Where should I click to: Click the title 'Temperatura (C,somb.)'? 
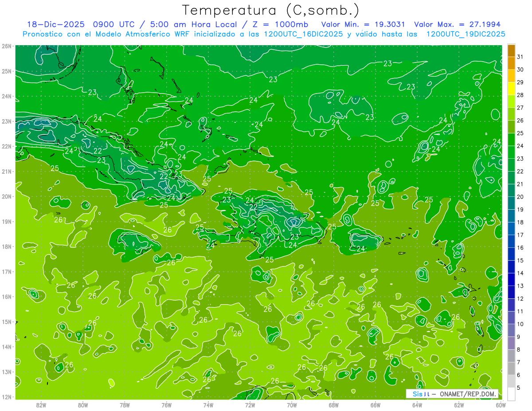(x=271, y=10)
